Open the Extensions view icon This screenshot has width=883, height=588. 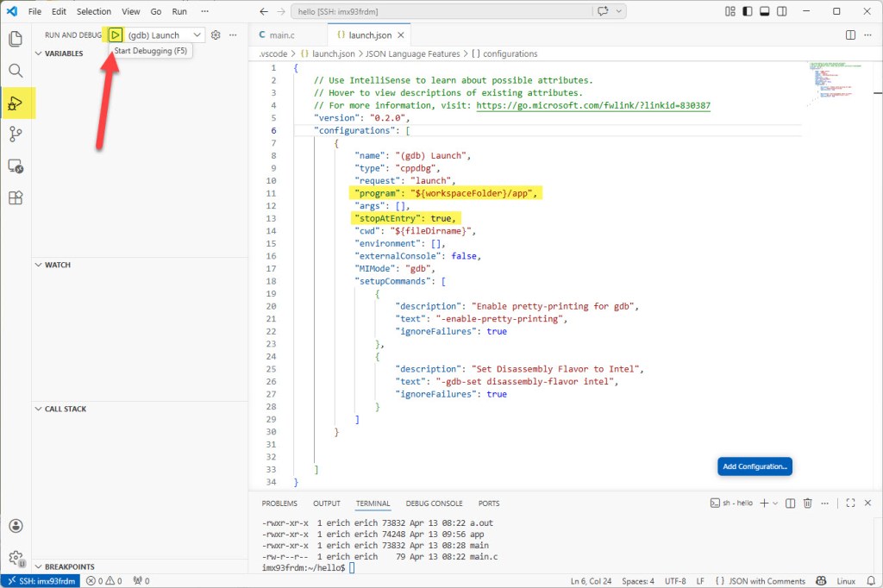click(17, 198)
